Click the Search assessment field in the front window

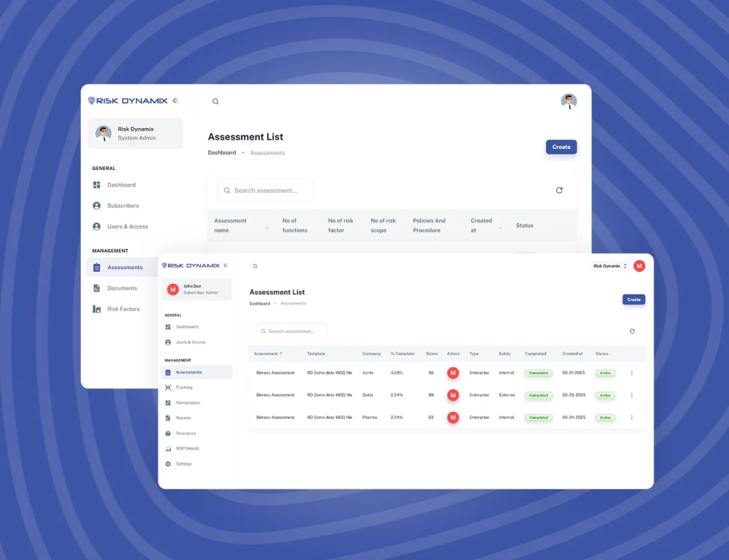coord(292,332)
